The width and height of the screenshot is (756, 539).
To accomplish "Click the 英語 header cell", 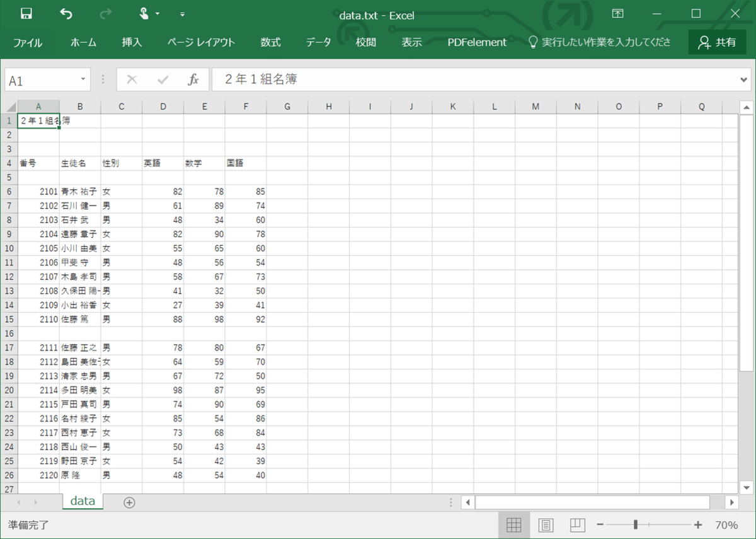I will (163, 163).
